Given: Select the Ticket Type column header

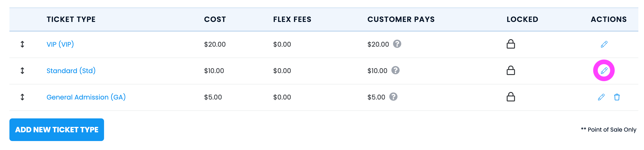Looking at the screenshot, I should click(x=71, y=19).
